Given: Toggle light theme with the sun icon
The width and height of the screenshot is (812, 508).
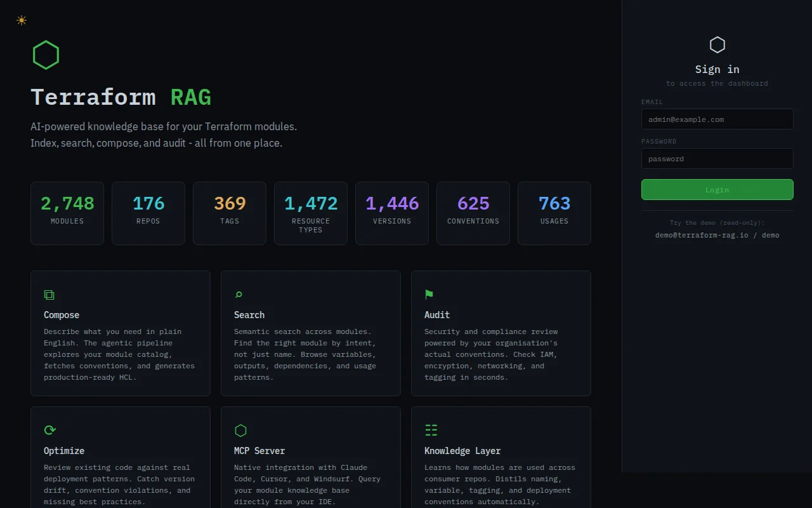Looking at the screenshot, I should pyautogui.click(x=22, y=20).
